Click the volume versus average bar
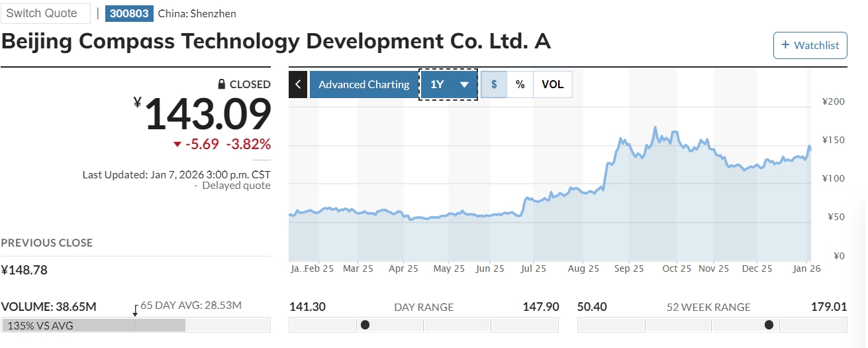Image resolution: width=868 pixels, height=348 pixels. coord(93,325)
